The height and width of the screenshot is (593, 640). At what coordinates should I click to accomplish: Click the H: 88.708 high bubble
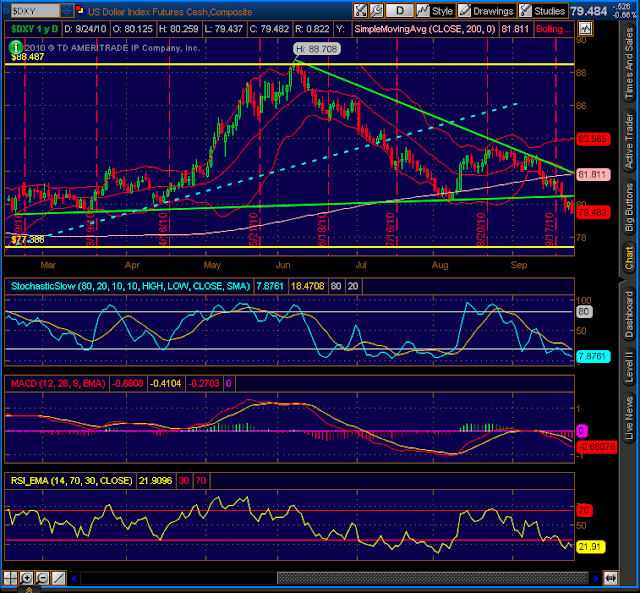click(x=317, y=49)
